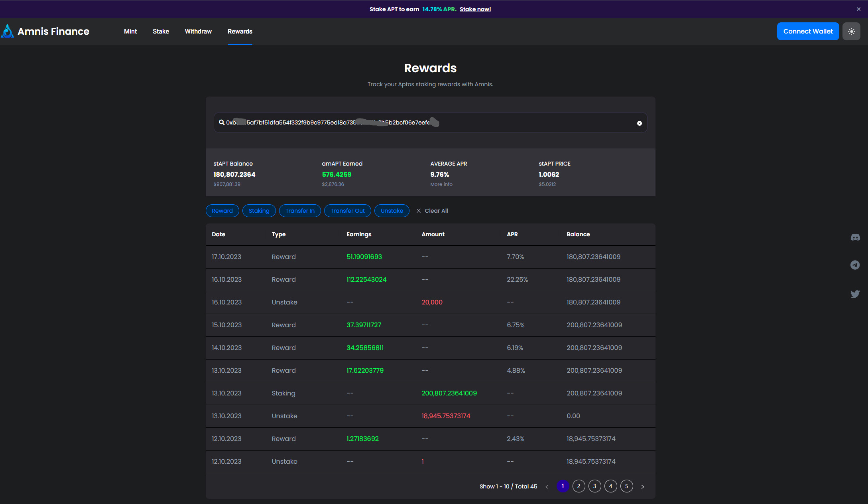Clear the address search field
The height and width of the screenshot is (504, 868).
[x=639, y=123]
